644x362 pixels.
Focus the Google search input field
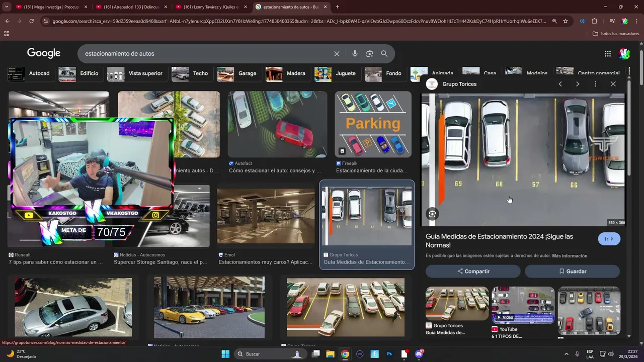click(x=206, y=54)
